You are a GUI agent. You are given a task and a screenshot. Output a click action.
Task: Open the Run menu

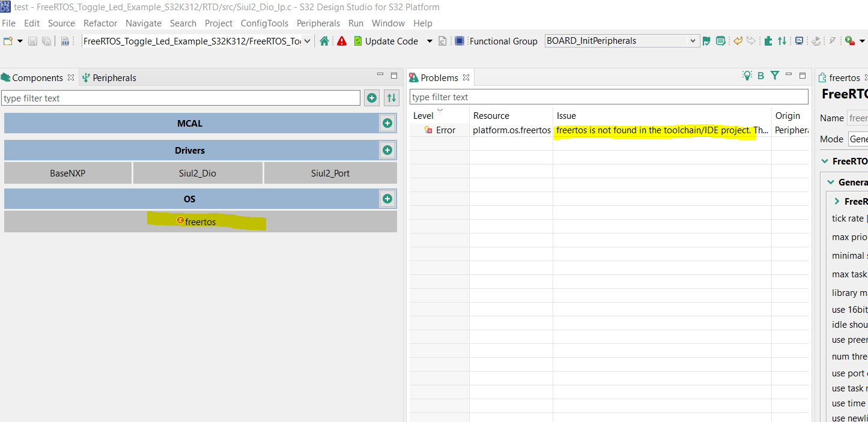pyautogui.click(x=356, y=23)
